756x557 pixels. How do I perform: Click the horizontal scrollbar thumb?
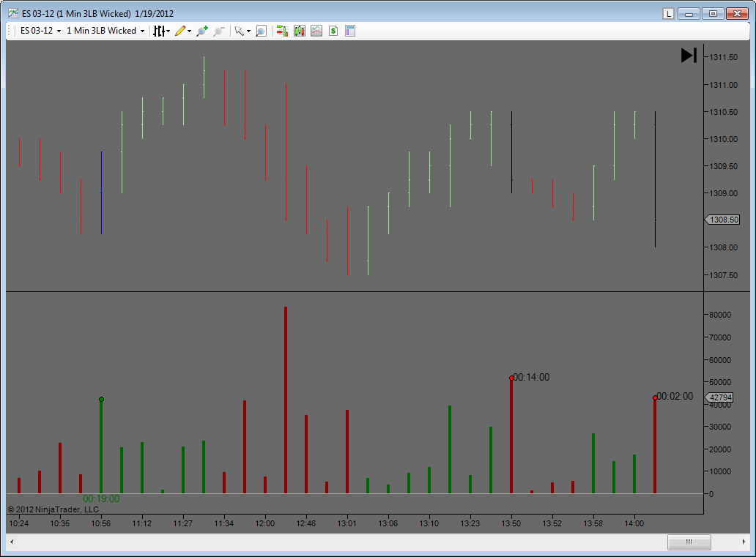coord(689,542)
